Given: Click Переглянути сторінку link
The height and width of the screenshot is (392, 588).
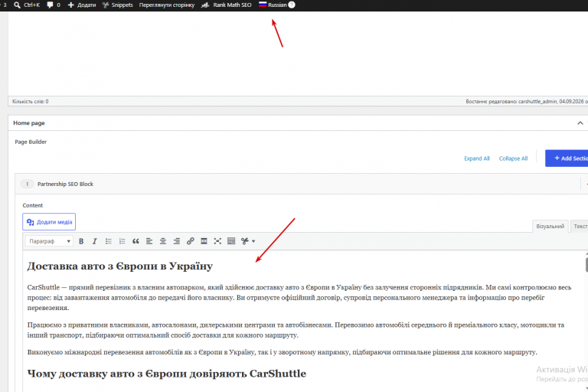Looking at the screenshot, I should [x=166, y=5].
